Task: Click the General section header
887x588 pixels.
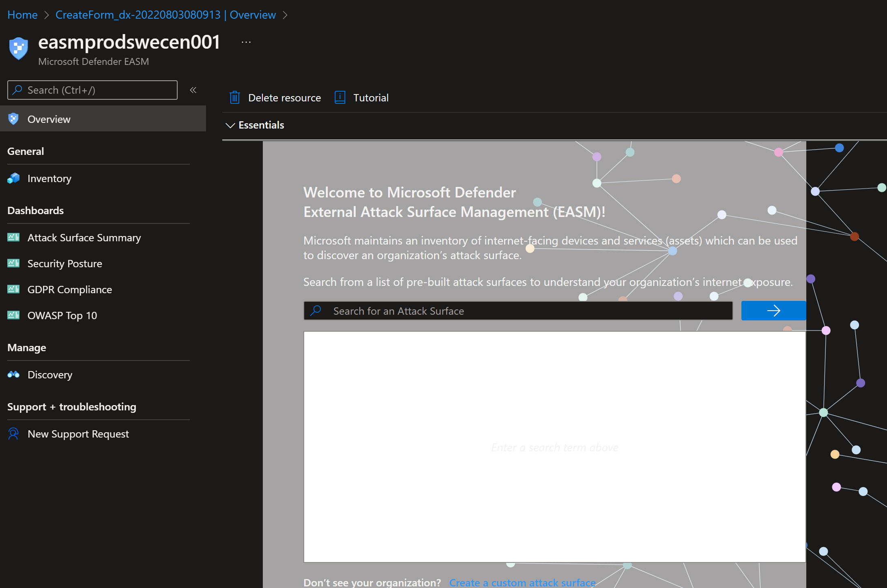Action: (x=26, y=151)
